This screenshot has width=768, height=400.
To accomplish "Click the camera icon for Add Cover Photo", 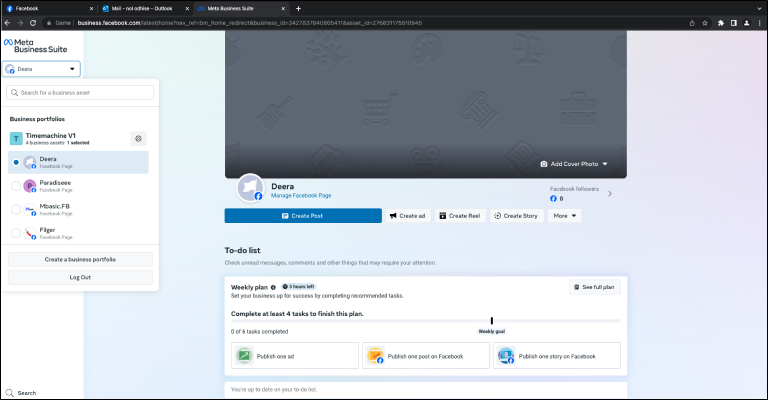I will click(x=544, y=164).
